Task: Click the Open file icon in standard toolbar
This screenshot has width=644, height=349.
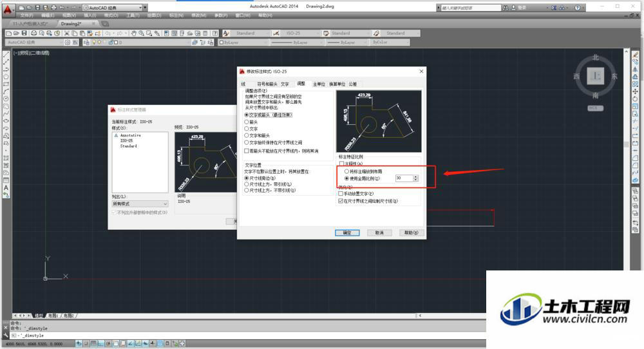Action: [16, 33]
